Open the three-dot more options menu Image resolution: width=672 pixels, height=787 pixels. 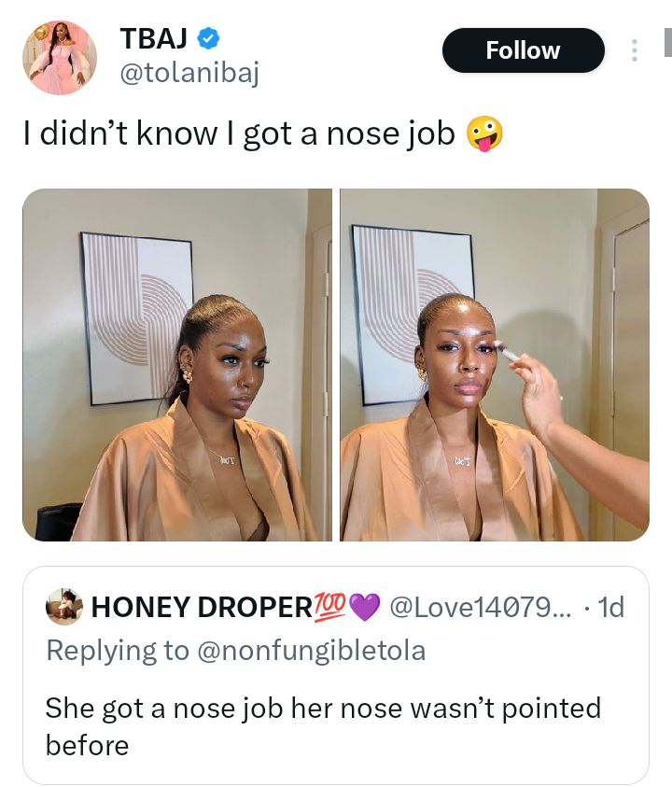(x=633, y=51)
